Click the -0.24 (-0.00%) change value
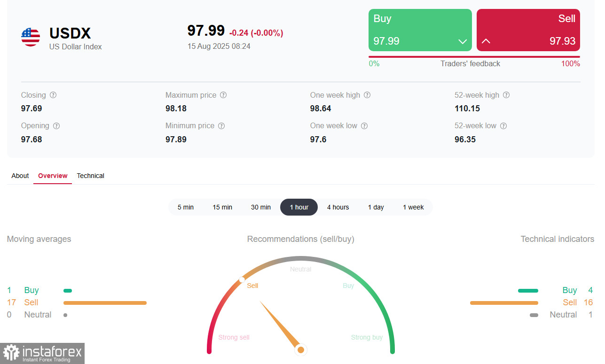Image resolution: width=605 pixels, height=364 pixels. click(x=256, y=33)
